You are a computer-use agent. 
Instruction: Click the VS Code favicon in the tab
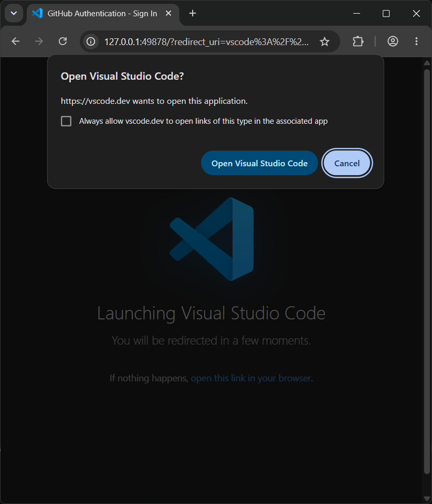point(38,13)
